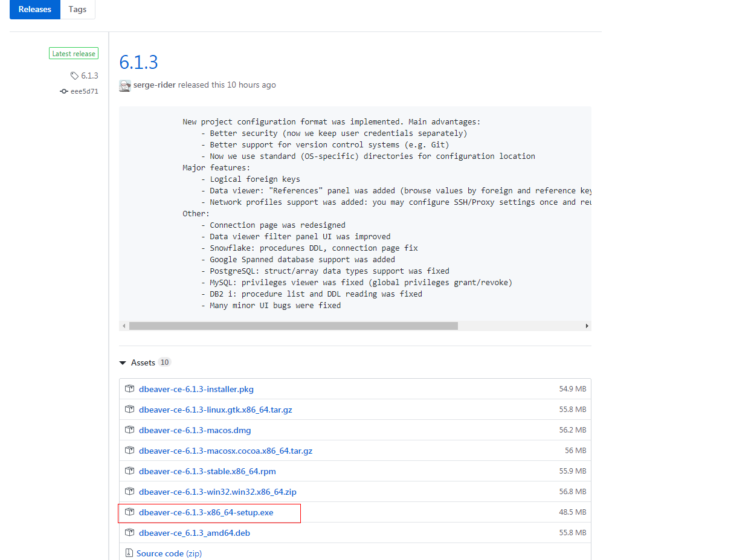The image size is (731, 560).
Task: Click zip file icon next to Source code
Action: (129, 553)
